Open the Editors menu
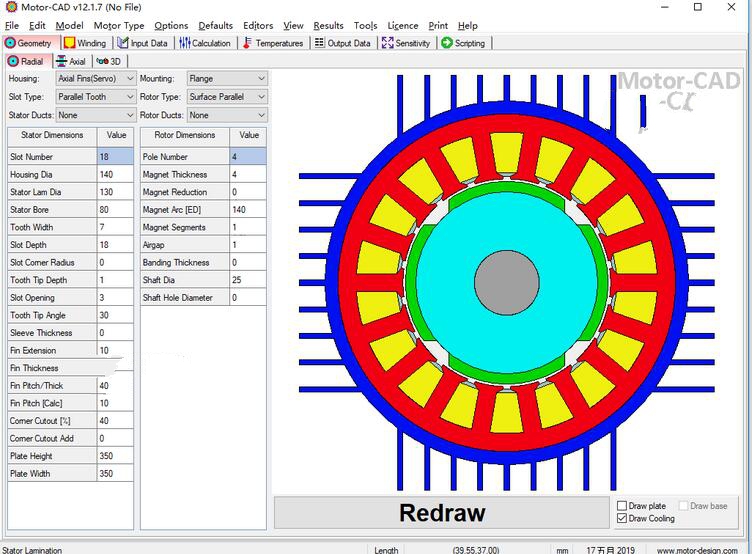The width and height of the screenshot is (753, 554). pyautogui.click(x=258, y=25)
